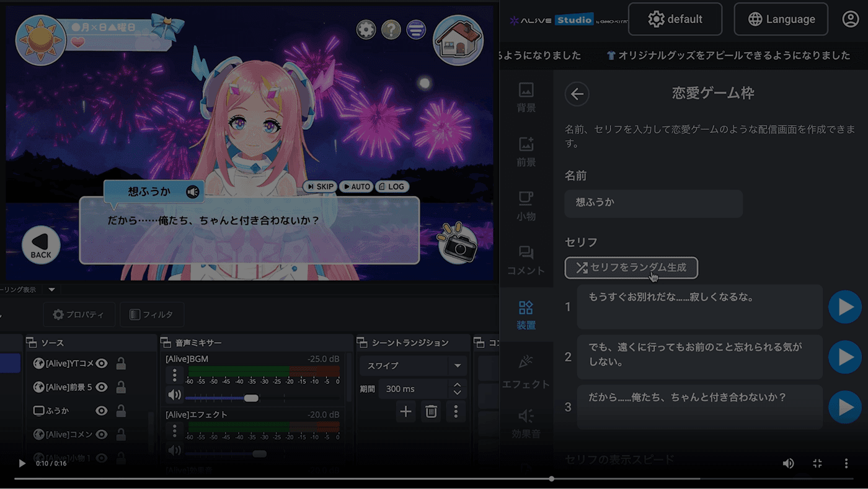Increase transition duration with up stepper
The image size is (868, 489).
458,385
